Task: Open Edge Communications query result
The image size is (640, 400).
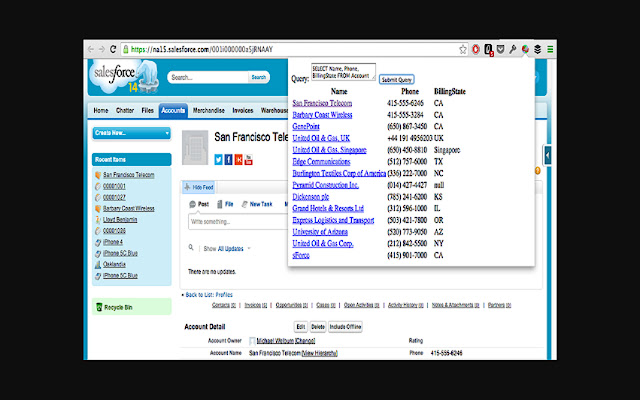Action: (321, 162)
